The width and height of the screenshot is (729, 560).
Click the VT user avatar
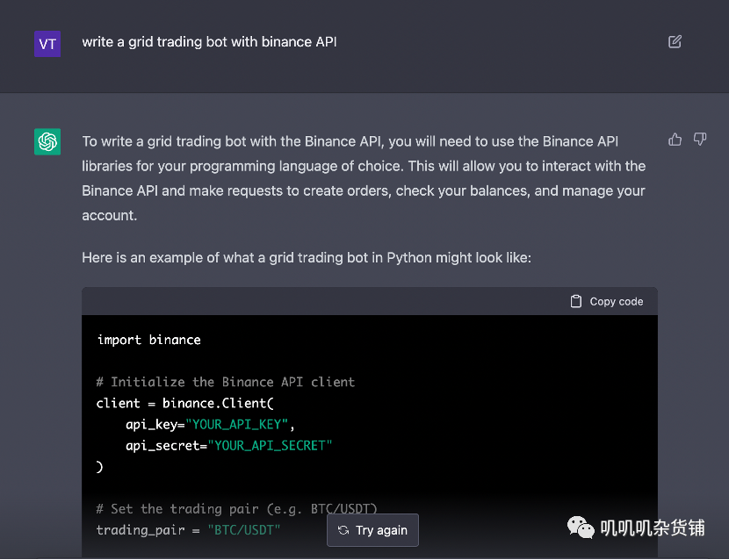point(47,44)
